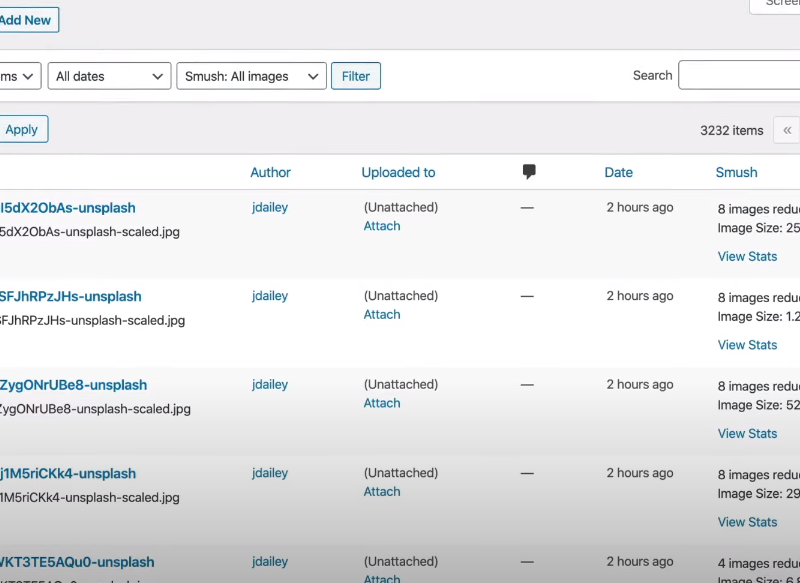Sort by the Author column header

(270, 172)
